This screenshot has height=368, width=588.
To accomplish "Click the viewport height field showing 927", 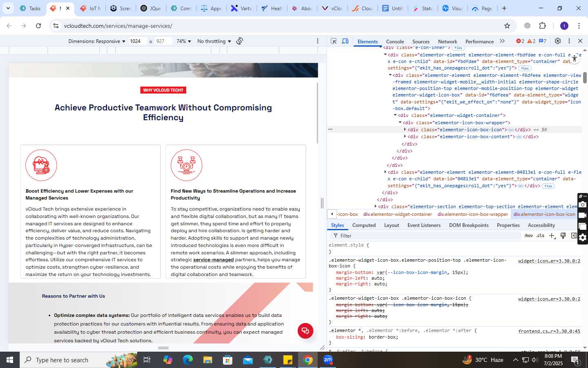I will coord(163,41).
